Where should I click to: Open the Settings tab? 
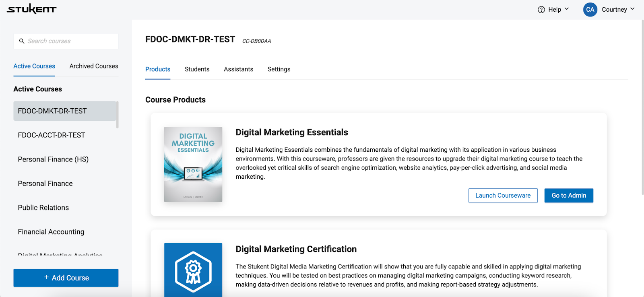279,70
